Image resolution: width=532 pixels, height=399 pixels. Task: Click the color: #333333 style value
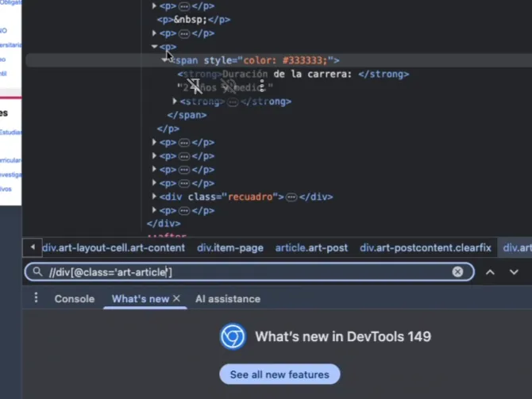tap(285, 60)
